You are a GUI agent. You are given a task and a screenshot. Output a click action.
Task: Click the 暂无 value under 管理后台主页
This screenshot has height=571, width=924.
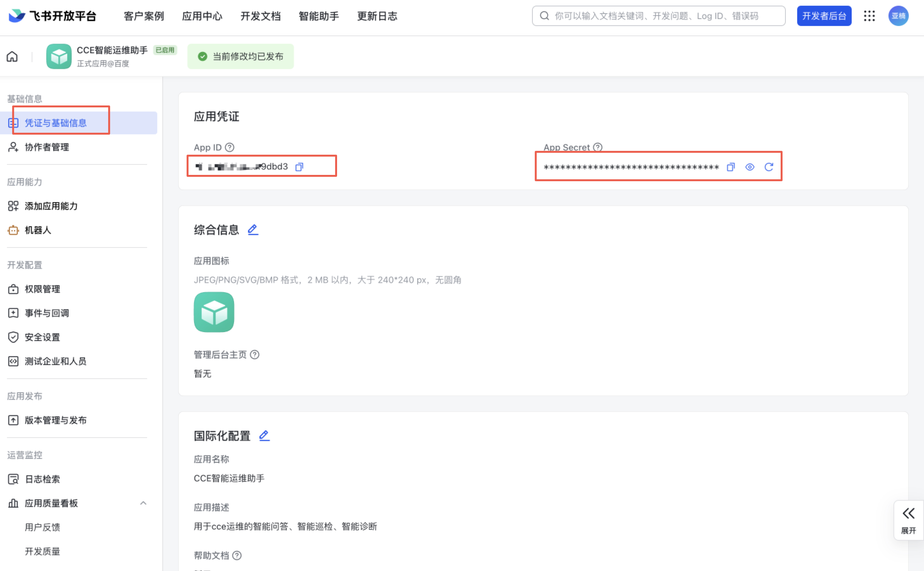pos(203,374)
